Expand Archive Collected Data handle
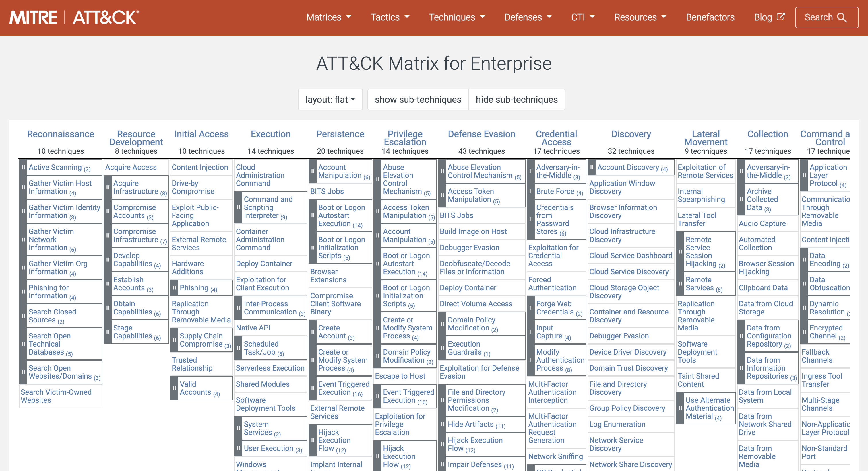This screenshot has width=868, height=471. [741, 199]
